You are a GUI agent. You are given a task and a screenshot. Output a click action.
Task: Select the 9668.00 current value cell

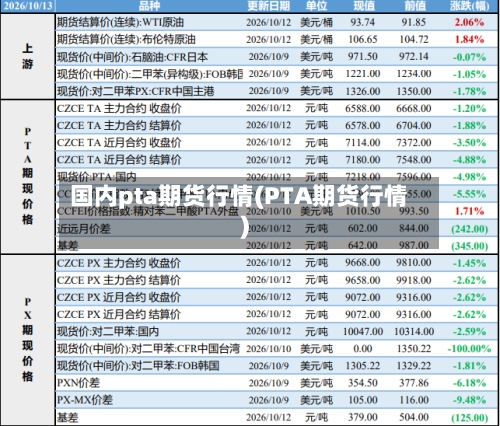[363, 263]
